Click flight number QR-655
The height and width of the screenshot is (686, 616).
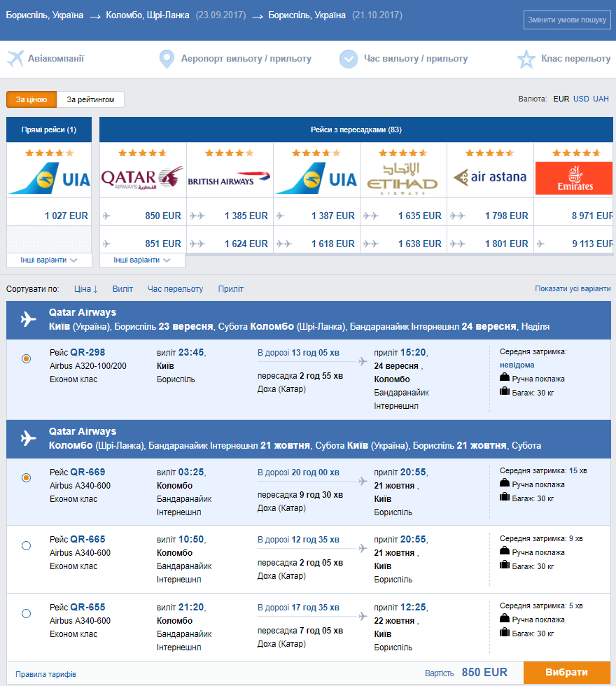click(x=87, y=608)
